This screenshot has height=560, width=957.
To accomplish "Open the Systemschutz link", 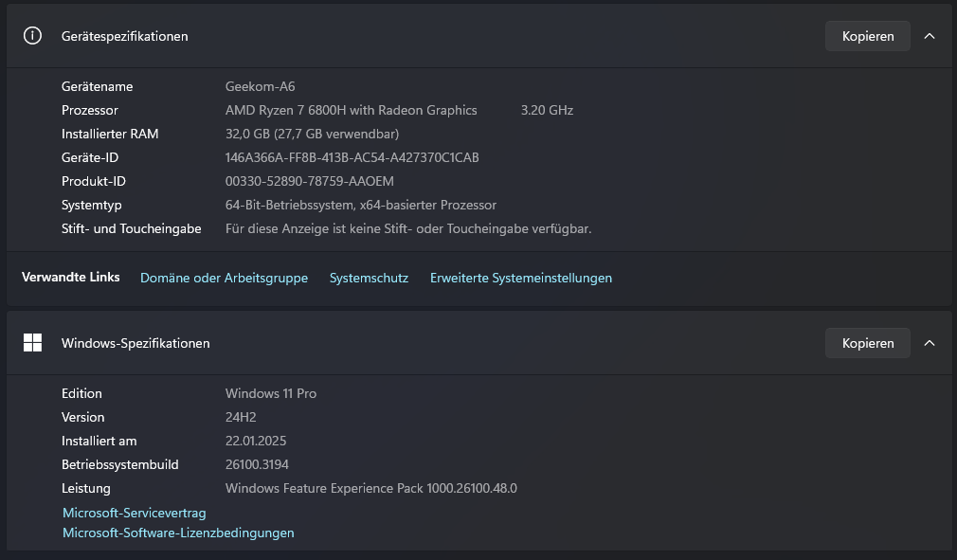I will (x=369, y=278).
